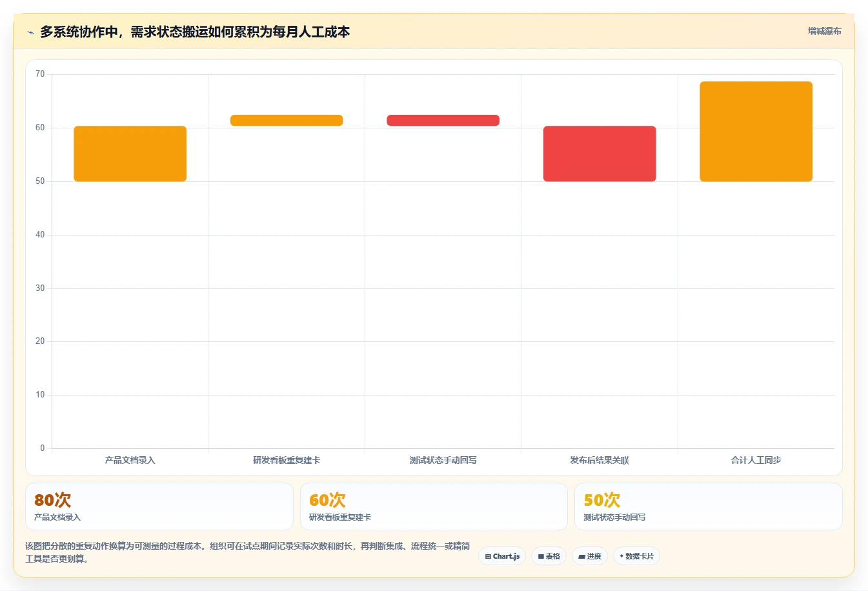The width and height of the screenshot is (868, 591).
Task: Click the 增减瀑布 label in the header
Action: 824,31
